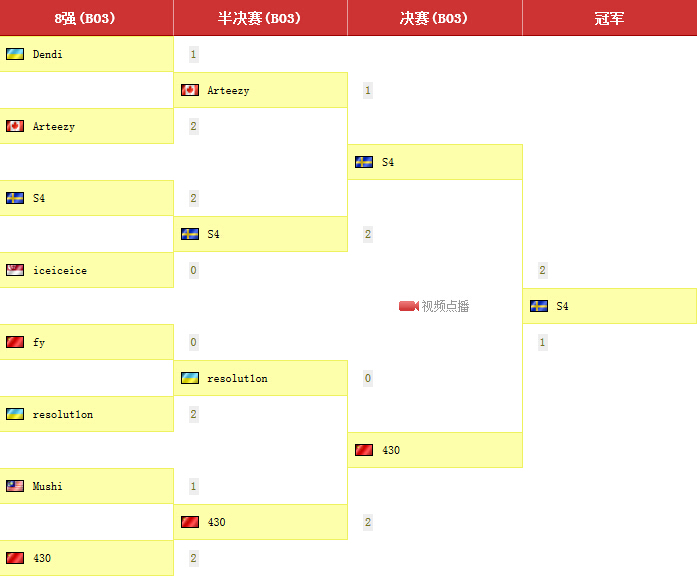Click the Malaysia flag next to Mushi
Viewport: 697px width, 576px height.
tap(15, 486)
